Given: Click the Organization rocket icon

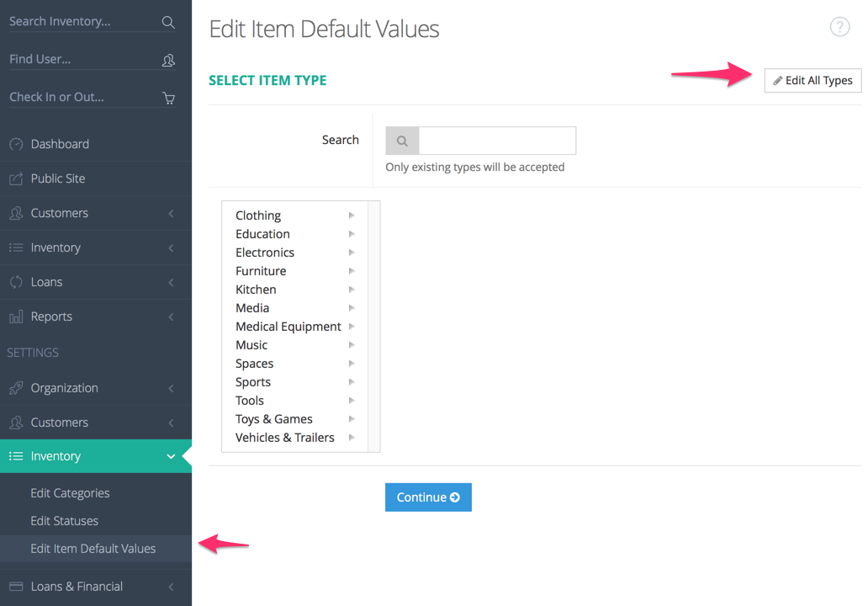Looking at the screenshot, I should point(16,389).
